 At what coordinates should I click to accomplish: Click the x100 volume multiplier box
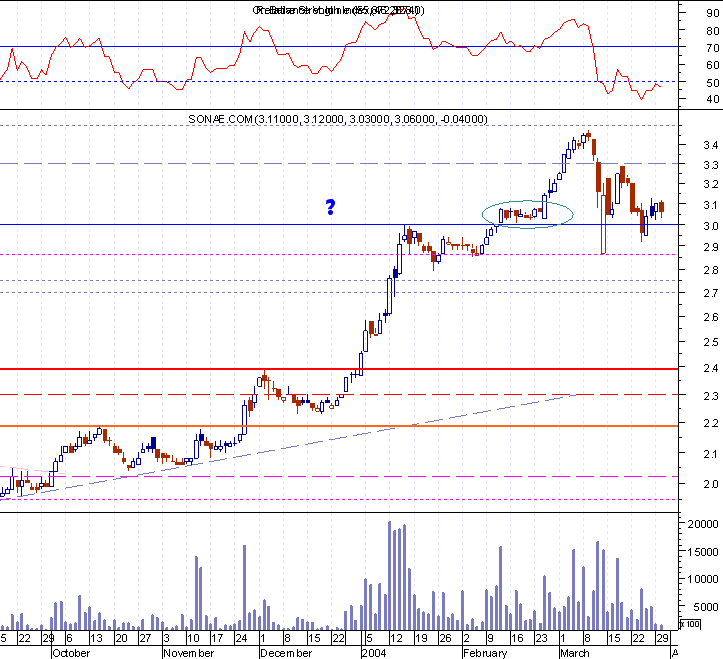click(x=690, y=624)
